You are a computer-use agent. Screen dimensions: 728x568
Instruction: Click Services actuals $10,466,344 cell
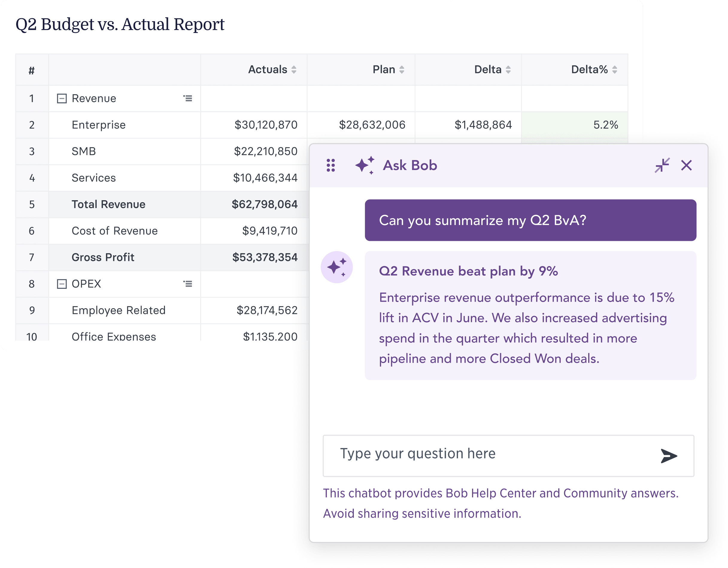254,178
